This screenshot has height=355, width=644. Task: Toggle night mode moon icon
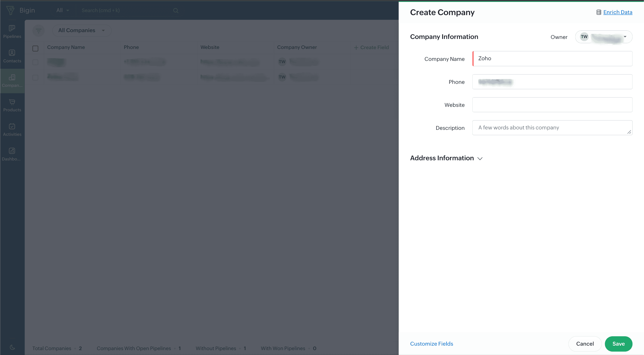tap(12, 347)
